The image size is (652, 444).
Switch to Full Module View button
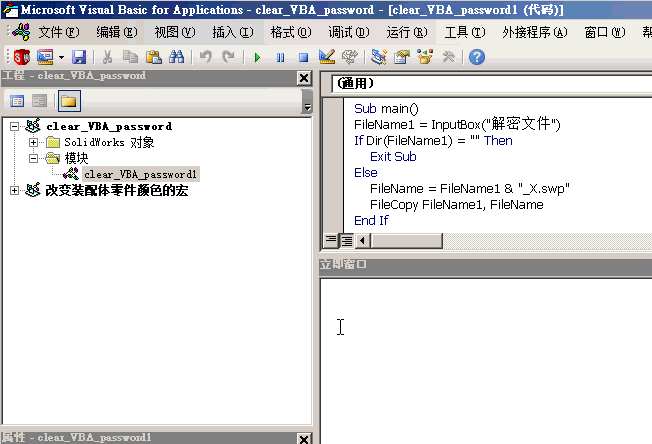[x=347, y=240]
